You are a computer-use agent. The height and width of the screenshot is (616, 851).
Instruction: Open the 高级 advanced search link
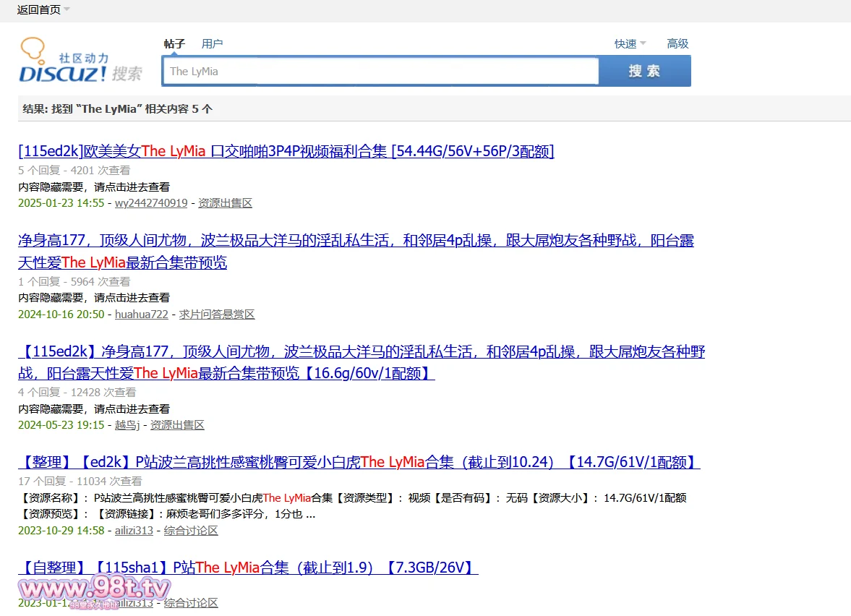[677, 44]
